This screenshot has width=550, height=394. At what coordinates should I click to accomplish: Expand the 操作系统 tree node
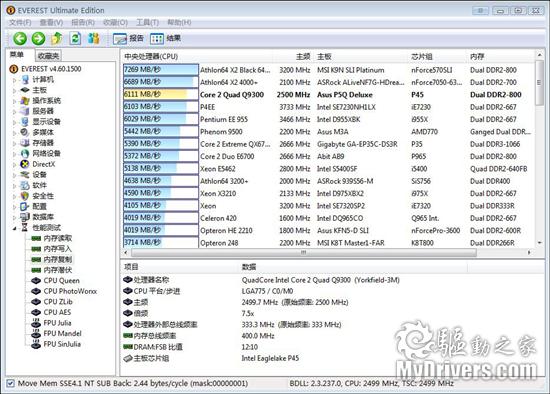click(14, 101)
